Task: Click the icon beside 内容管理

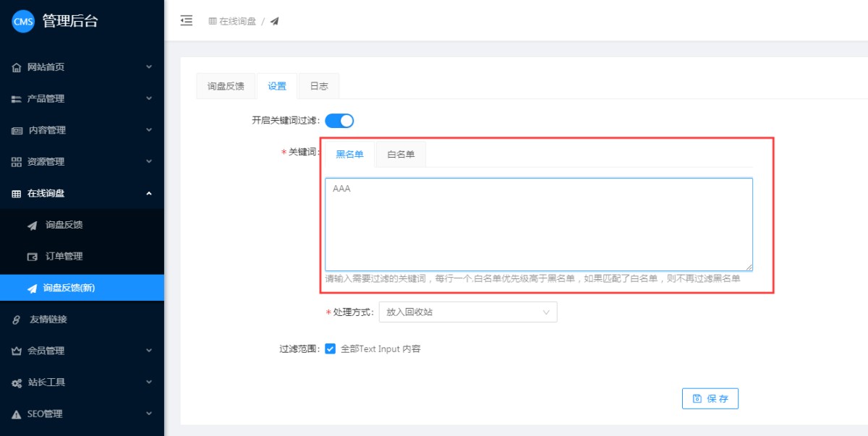Action: [17, 131]
